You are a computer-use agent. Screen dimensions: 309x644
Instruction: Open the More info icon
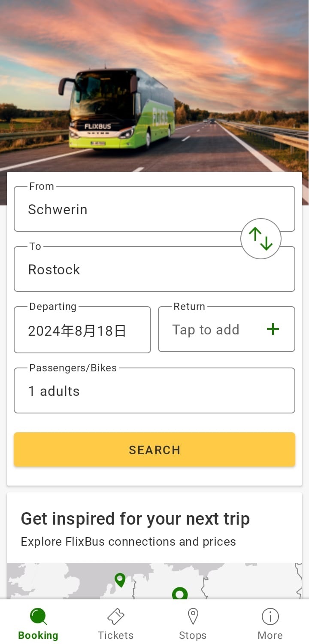tap(270, 617)
